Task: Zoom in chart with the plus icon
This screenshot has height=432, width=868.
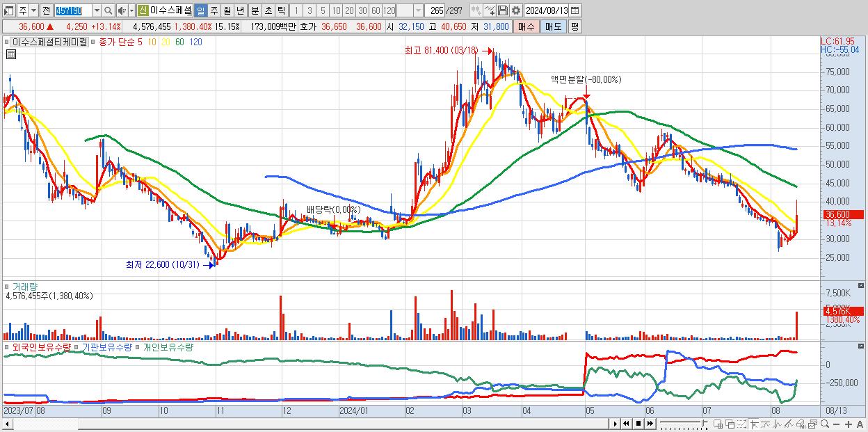Action: [x=848, y=424]
